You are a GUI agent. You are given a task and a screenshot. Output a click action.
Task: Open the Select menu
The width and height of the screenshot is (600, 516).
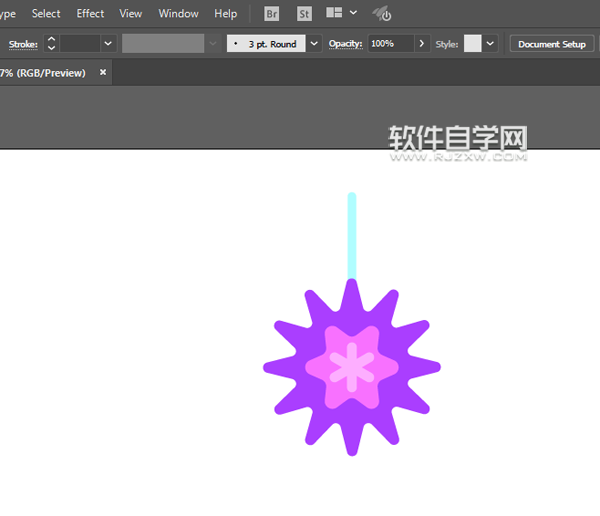click(x=46, y=14)
